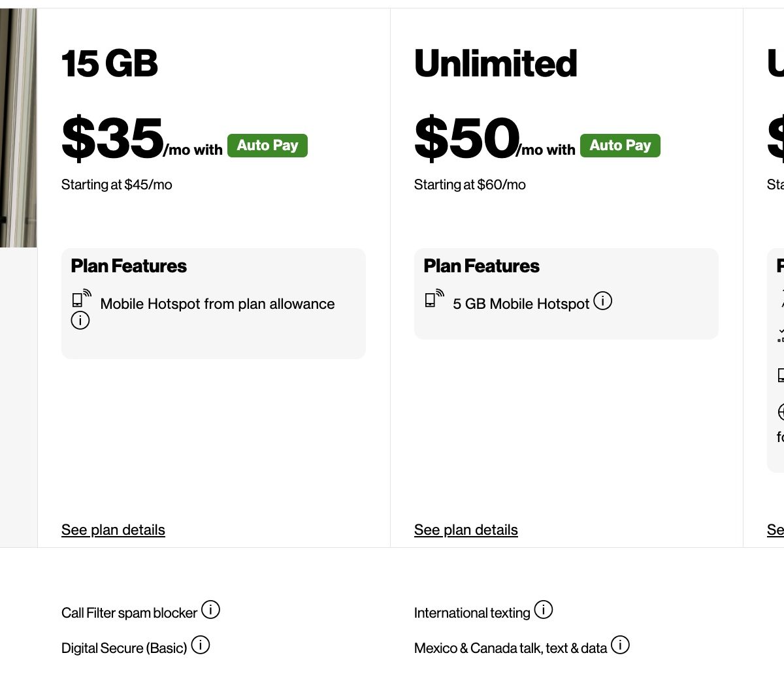The image size is (784, 683).
Task: Select the Unlimited plan heading
Action: point(496,64)
